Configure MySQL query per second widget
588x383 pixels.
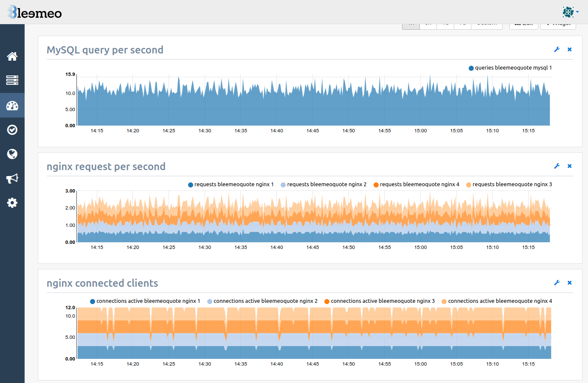(x=557, y=50)
